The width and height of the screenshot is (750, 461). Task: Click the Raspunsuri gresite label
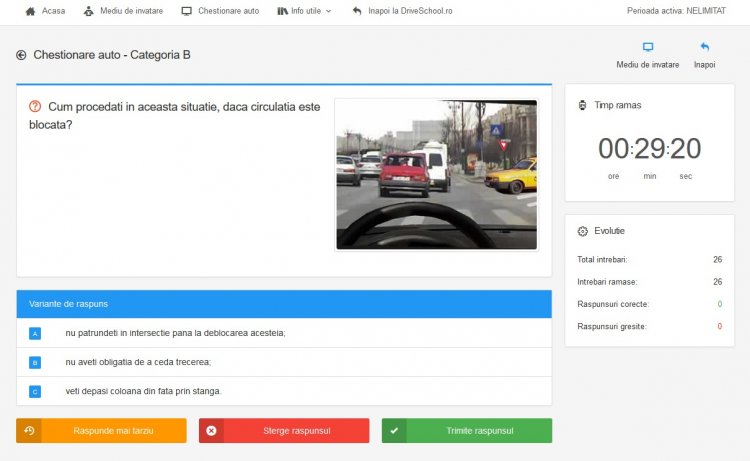click(x=612, y=327)
